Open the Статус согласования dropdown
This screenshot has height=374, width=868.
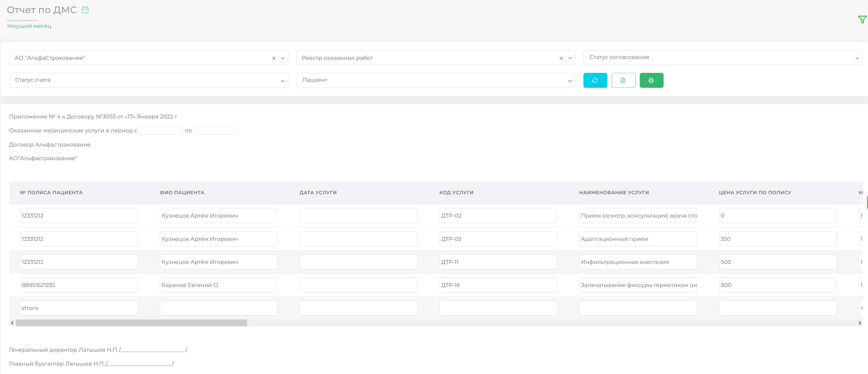point(723,58)
